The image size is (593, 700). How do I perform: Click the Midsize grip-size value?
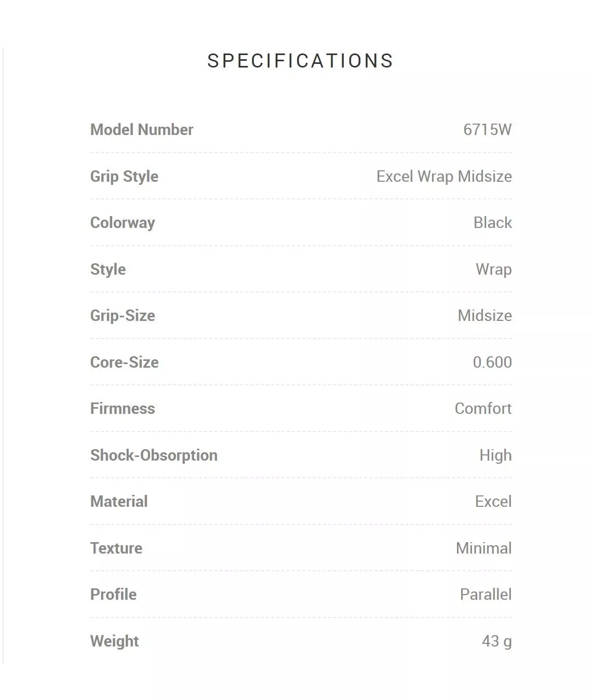[484, 315]
